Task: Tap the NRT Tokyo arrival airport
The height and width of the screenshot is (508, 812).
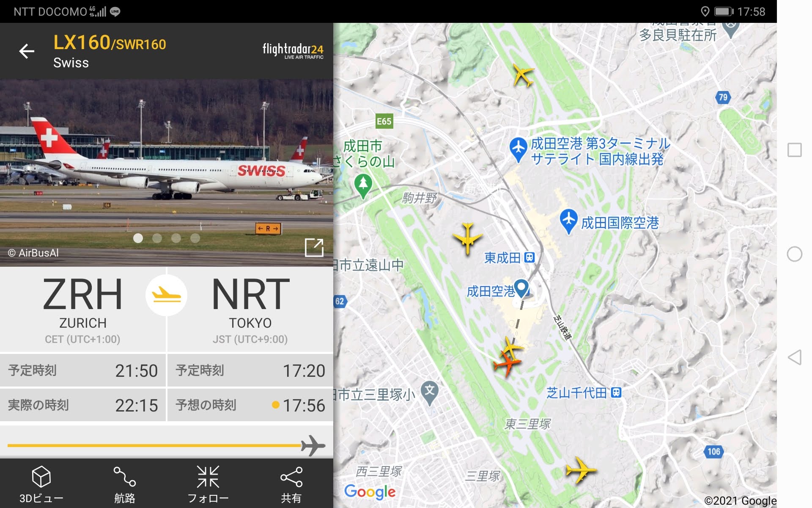Action: pyautogui.click(x=250, y=310)
